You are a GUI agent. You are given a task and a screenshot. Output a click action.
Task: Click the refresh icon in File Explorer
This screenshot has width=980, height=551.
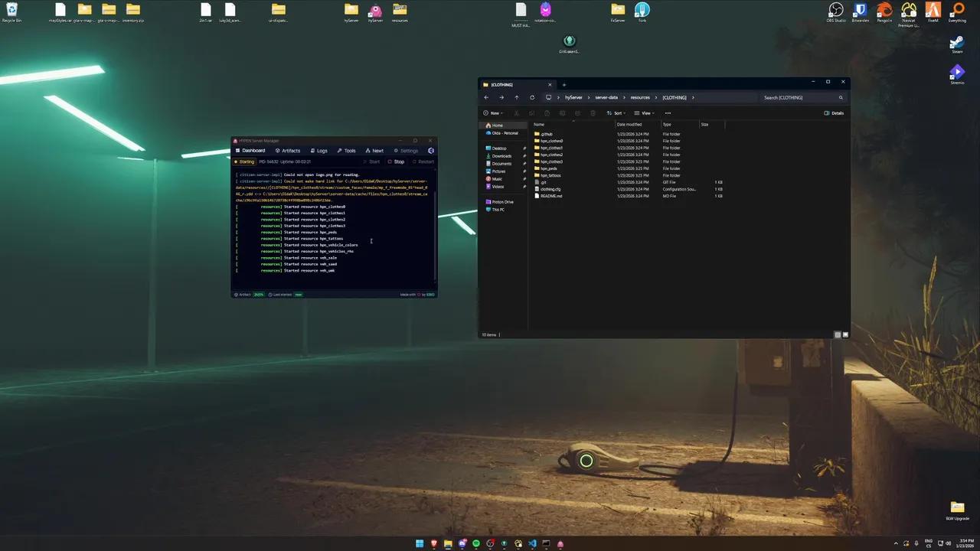[x=532, y=98]
